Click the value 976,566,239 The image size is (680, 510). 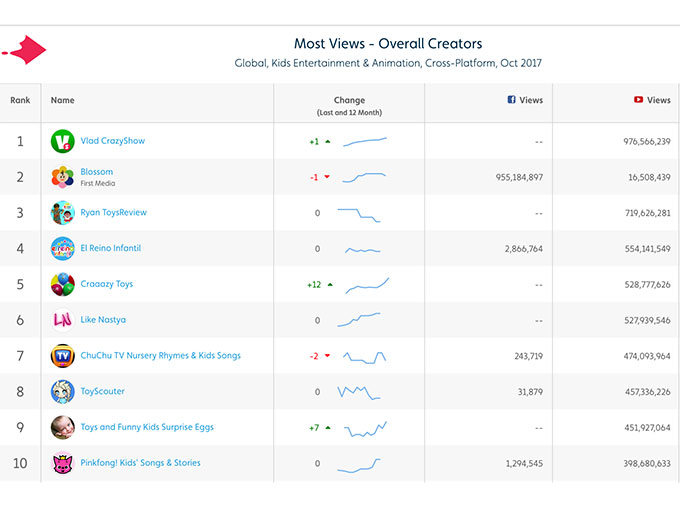[647, 141]
